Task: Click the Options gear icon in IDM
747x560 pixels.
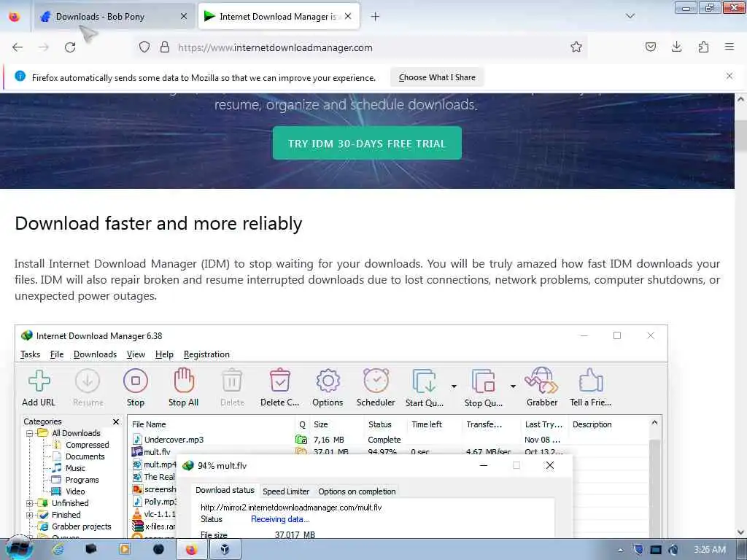Action: coord(328,381)
